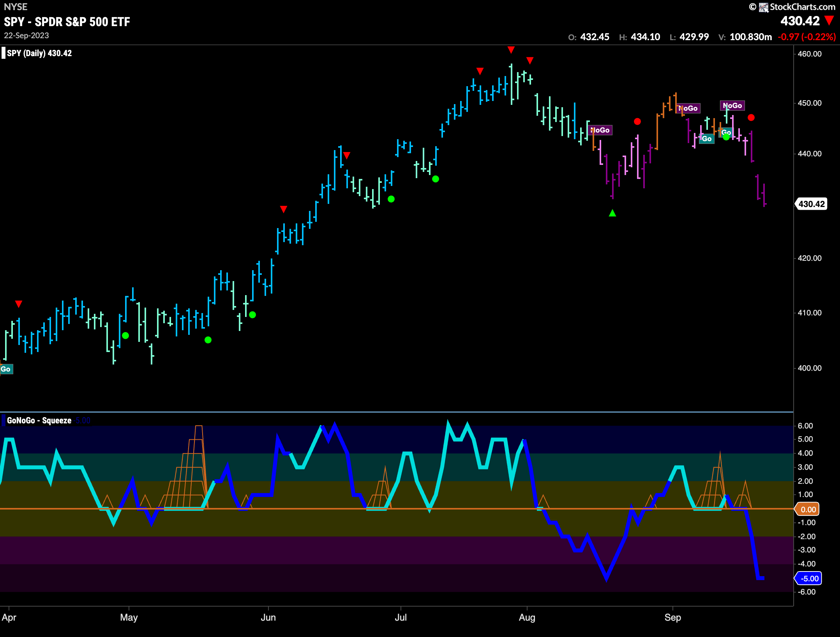Click the green circle marker in late May

click(252, 315)
